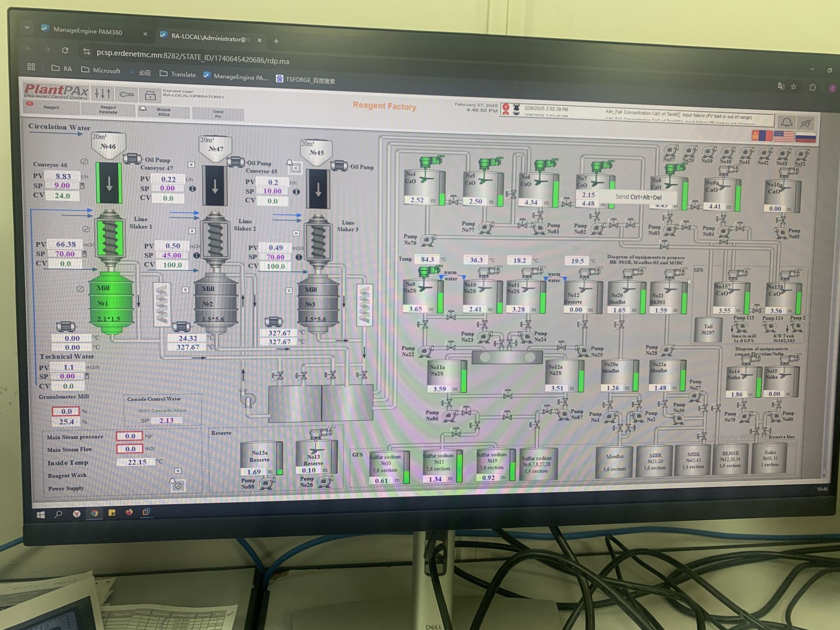
Task: Toggle the X box beside Conveyor 47
Action: pos(191,164)
